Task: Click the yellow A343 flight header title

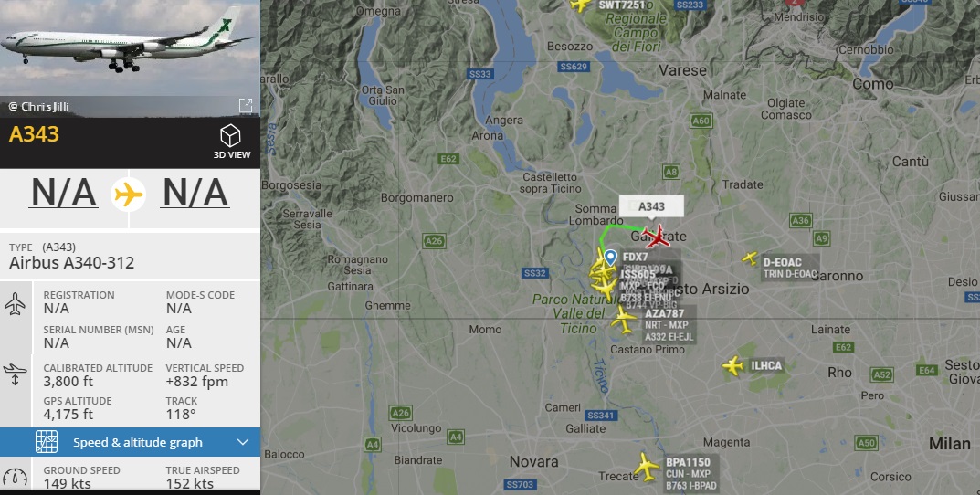Action: coord(34,133)
